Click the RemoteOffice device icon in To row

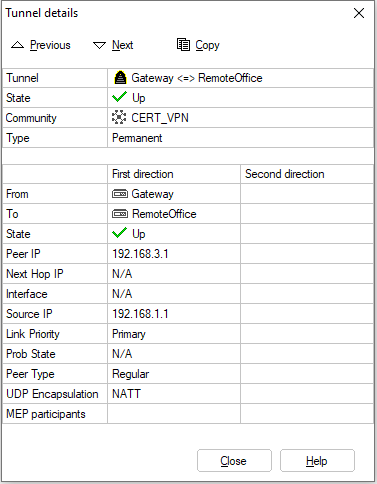click(120, 214)
